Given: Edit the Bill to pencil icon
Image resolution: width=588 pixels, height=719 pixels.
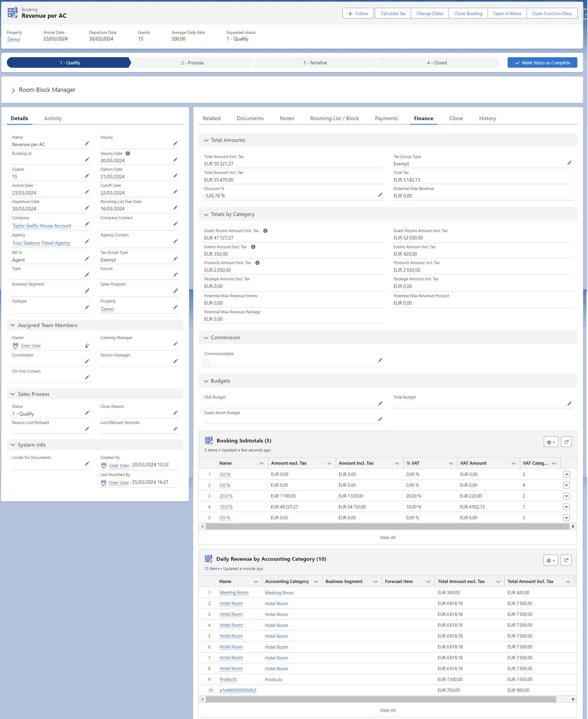Looking at the screenshot, I should (x=87, y=259).
